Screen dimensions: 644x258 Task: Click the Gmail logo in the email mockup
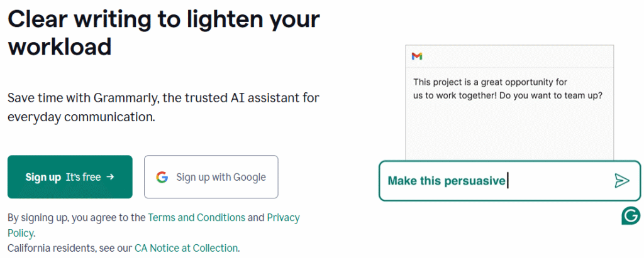[x=417, y=56]
